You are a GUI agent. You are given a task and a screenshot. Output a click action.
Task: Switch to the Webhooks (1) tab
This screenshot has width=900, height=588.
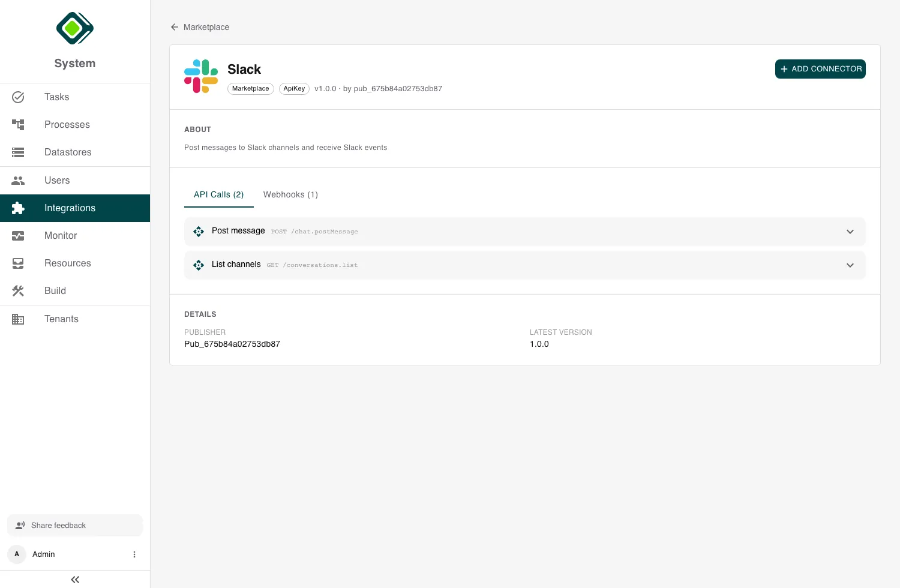point(290,195)
